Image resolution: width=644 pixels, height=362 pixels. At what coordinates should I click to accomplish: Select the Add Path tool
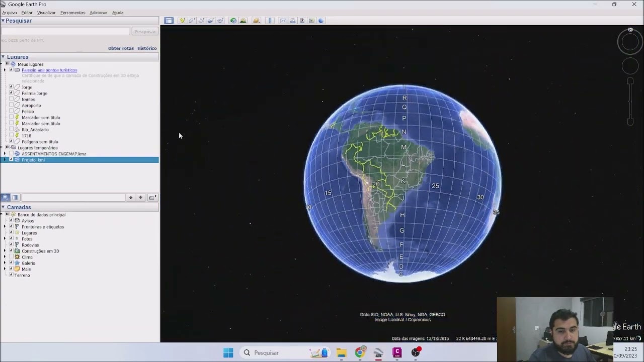pos(201,21)
